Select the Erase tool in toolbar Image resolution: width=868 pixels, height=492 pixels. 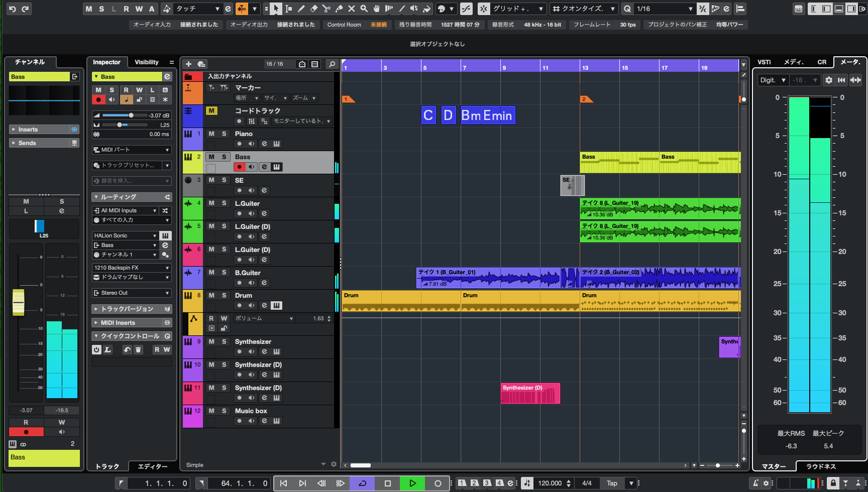pos(314,9)
